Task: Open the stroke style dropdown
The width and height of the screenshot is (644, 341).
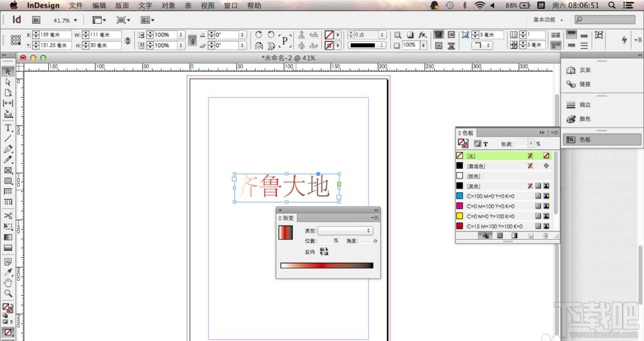Action: 367,45
